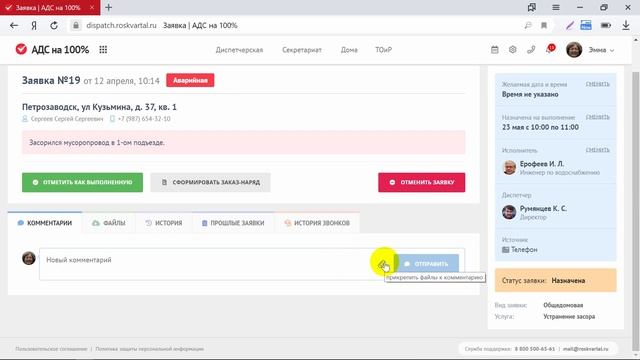
Task: Go back in browser navigation
Action: click(x=14, y=25)
